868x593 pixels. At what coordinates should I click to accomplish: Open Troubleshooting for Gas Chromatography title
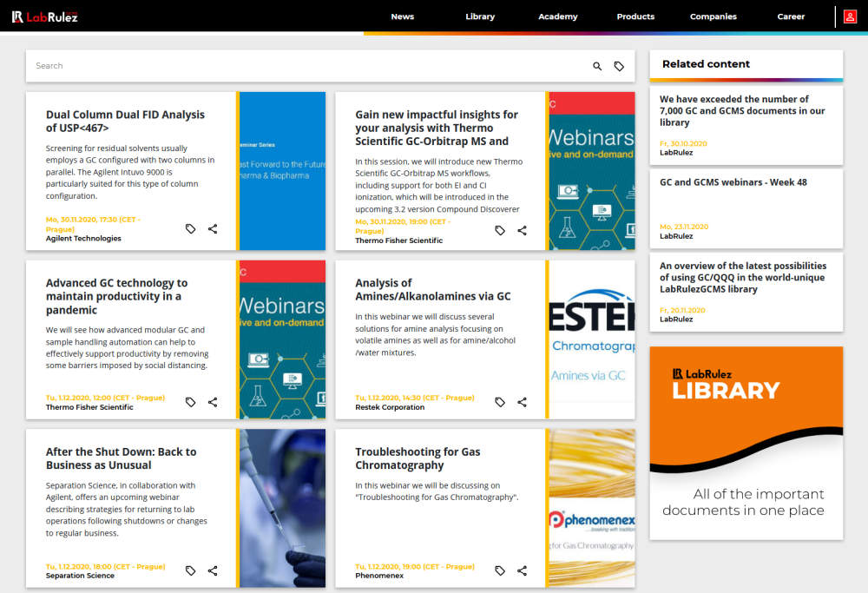point(418,458)
